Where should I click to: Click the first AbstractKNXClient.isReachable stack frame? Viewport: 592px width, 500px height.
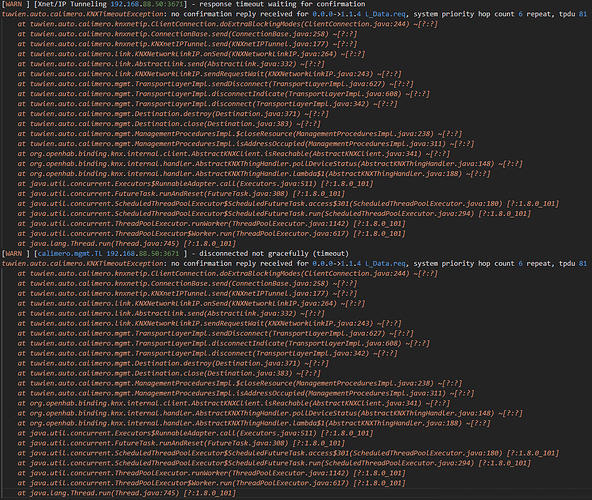pyautogui.click(x=234, y=154)
